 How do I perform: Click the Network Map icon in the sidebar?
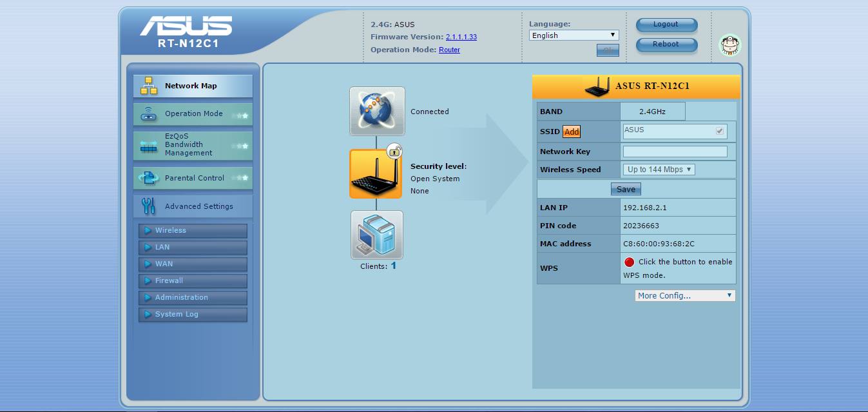(x=149, y=86)
